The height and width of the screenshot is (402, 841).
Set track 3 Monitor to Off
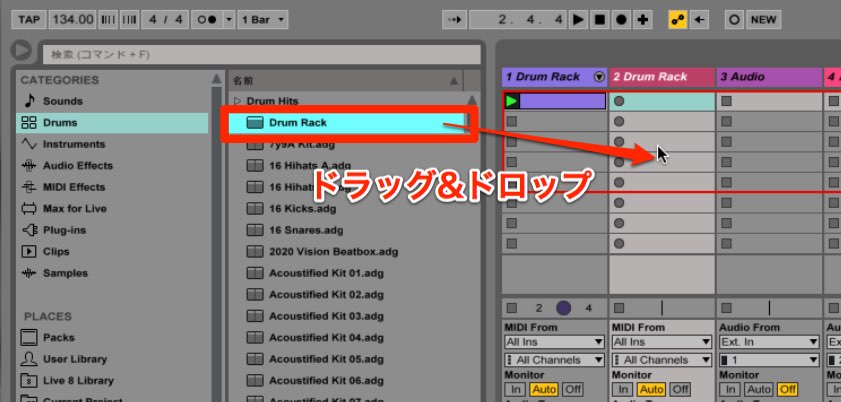(x=787, y=389)
